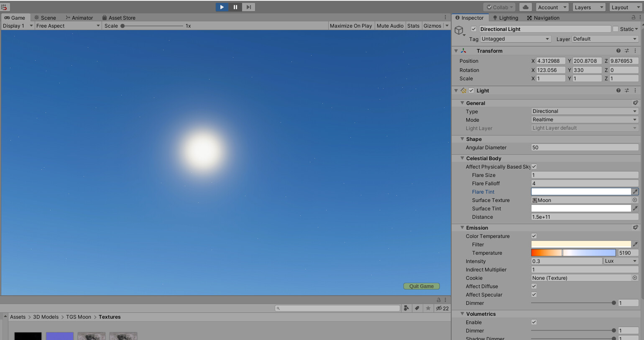
Task: Open the Transform component presets icon
Action: [627, 51]
